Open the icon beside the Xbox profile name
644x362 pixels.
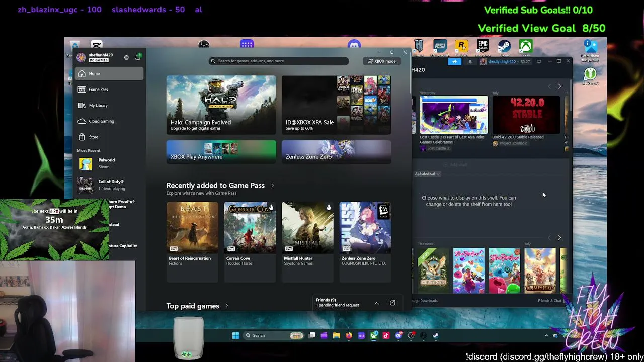pyautogui.click(x=126, y=58)
